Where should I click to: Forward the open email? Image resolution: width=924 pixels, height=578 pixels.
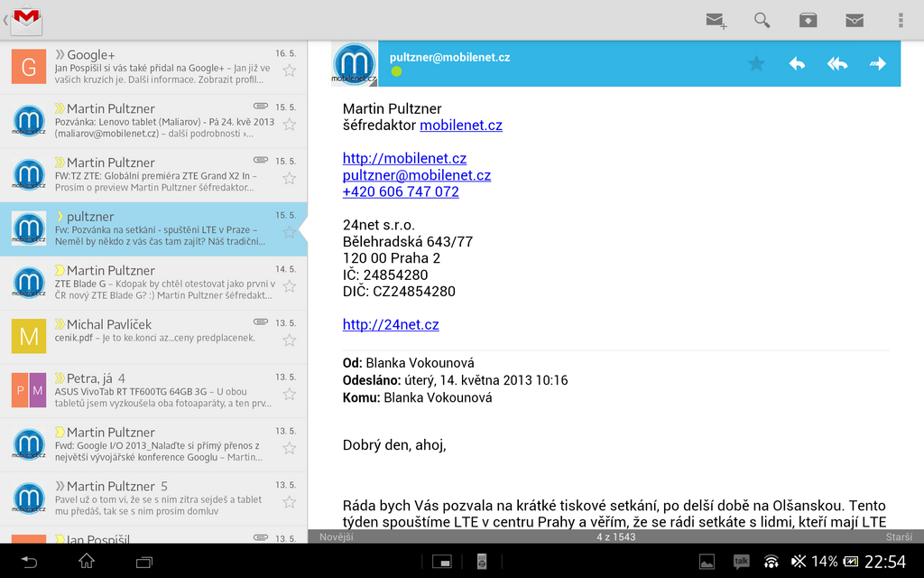tap(877, 63)
